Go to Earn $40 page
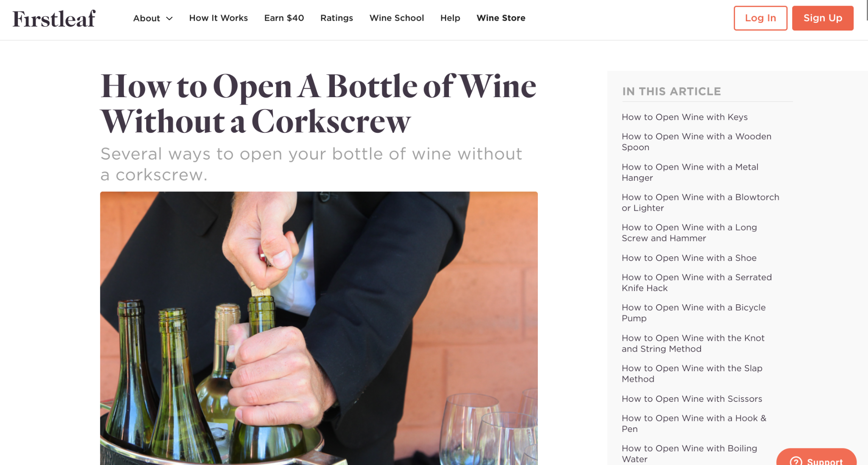This screenshot has height=465, width=868. point(284,18)
